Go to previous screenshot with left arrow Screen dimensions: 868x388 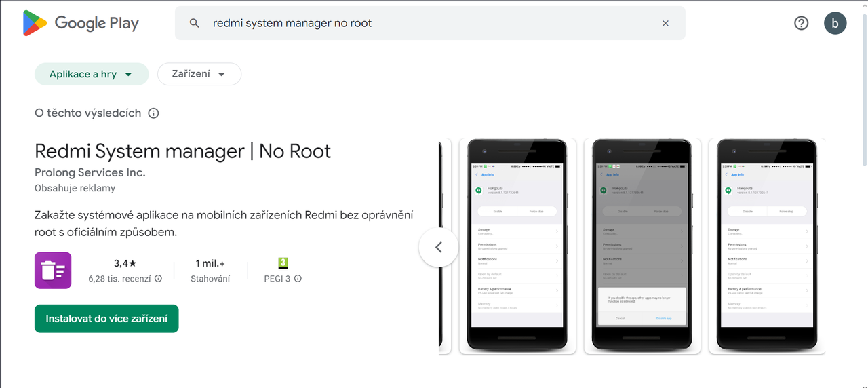[x=438, y=247]
